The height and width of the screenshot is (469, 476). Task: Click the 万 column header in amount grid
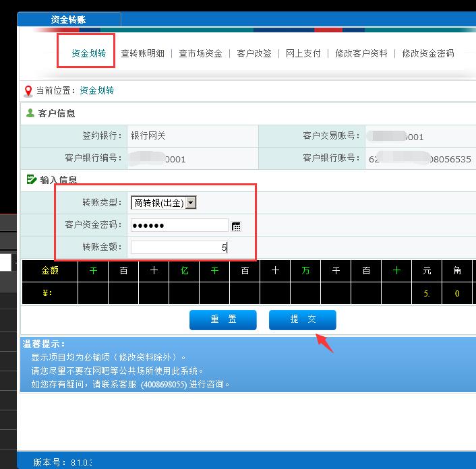[305, 270]
